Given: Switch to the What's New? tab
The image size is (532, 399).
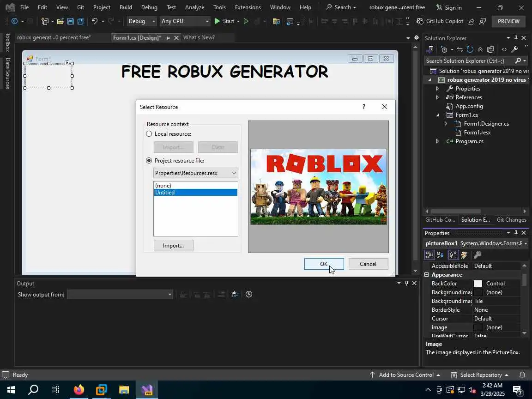Looking at the screenshot, I should coord(199,37).
